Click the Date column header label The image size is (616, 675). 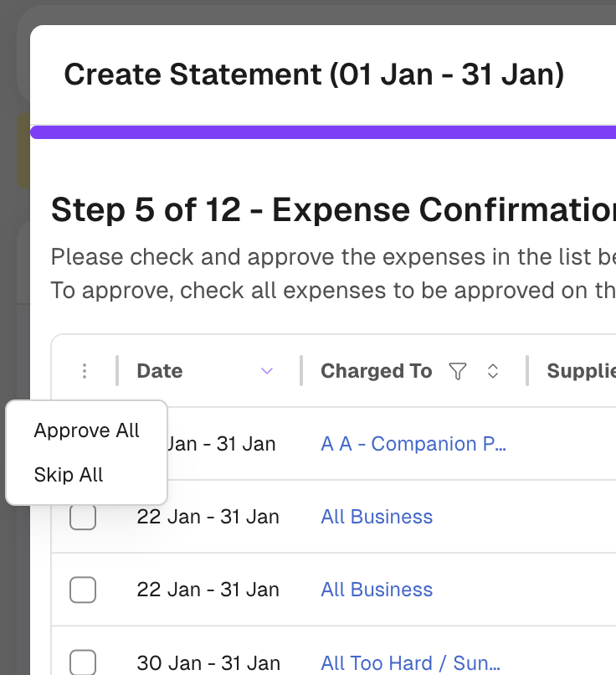point(160,371)
